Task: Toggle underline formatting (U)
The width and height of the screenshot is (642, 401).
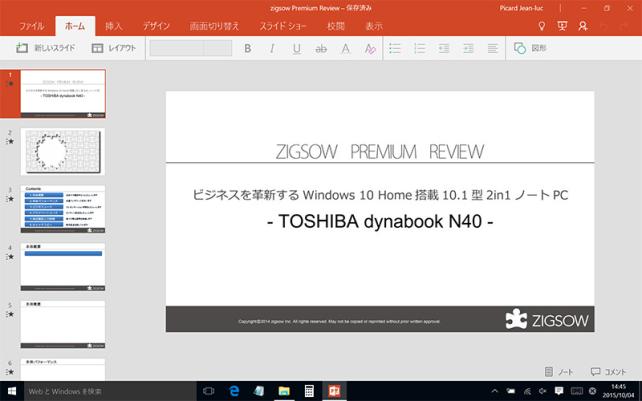Action: click(x=296, y=49)
